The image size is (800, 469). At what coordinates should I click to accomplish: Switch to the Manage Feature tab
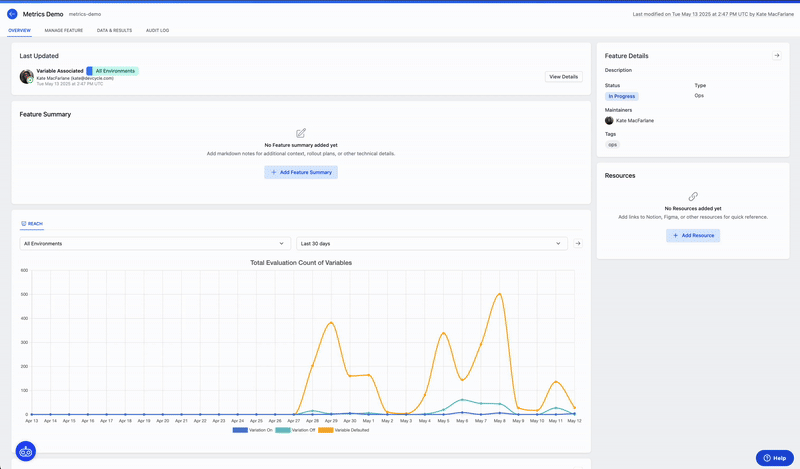tap(64, 31)
